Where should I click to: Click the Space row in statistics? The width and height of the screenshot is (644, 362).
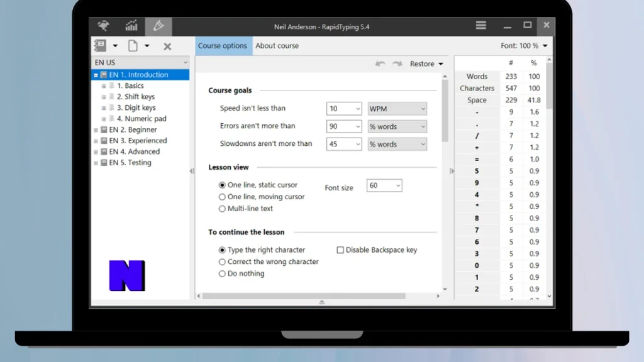tap(501, 100)
